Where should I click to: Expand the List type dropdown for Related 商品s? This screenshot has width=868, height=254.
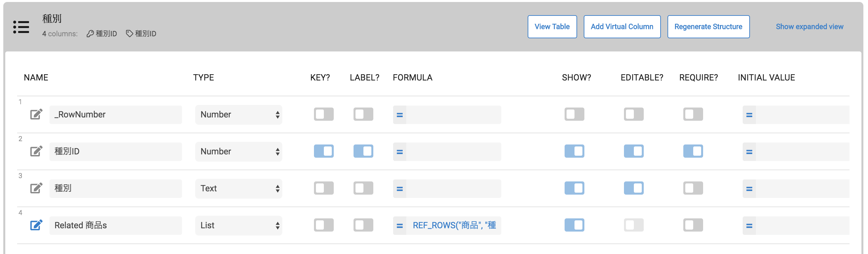coord(238,225)
